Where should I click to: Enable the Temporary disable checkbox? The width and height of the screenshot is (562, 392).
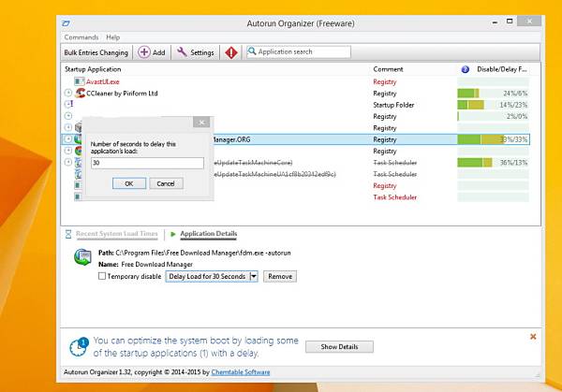point(102,276)
